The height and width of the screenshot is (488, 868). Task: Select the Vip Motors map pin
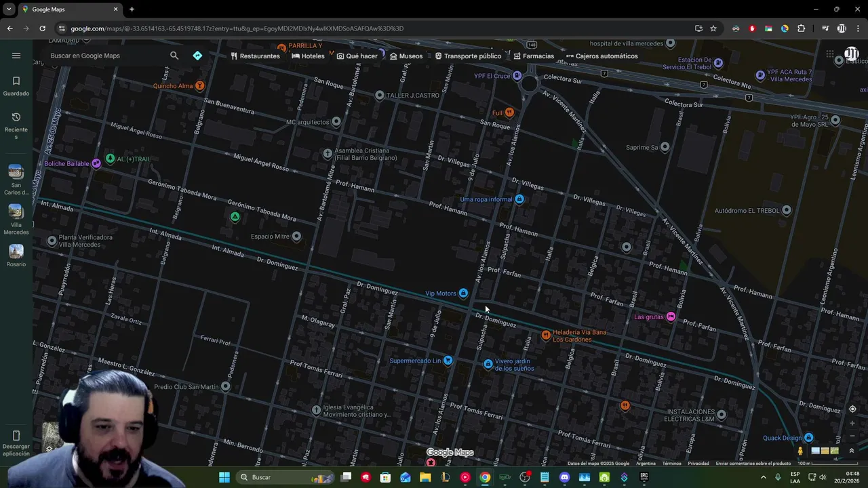click(x=463, y=293)
